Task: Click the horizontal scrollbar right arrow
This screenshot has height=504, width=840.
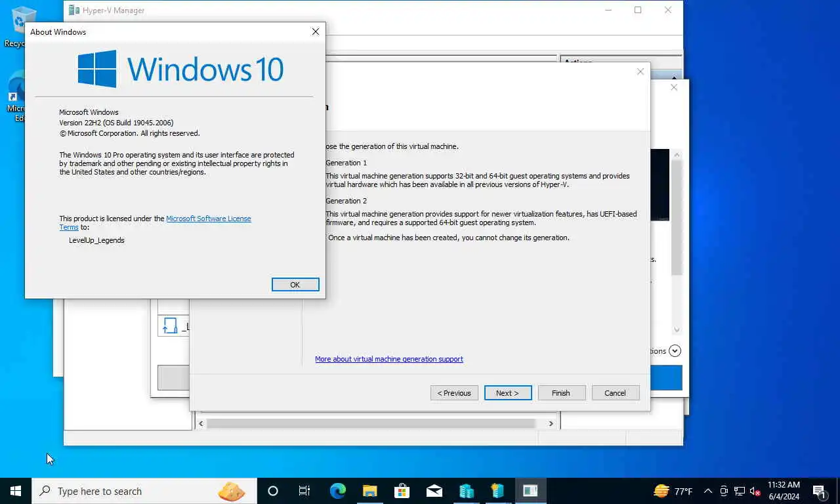Action: [x=551, y=424]
